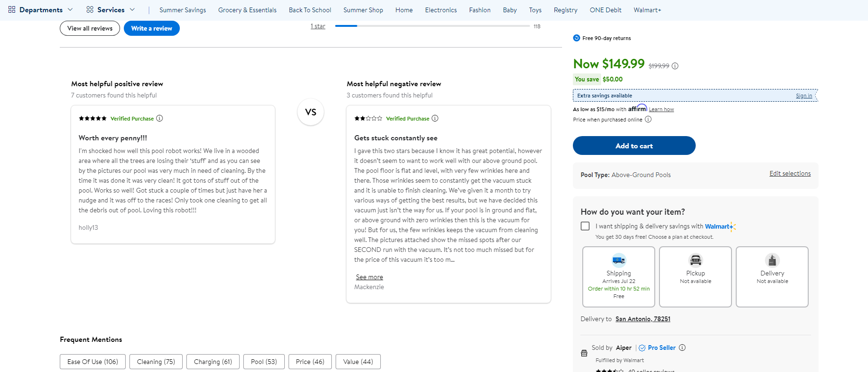This screenshot has width=868, height=372.
Task: Click the storefront icon beside Sold by
Action: click(x=584, y=353)
